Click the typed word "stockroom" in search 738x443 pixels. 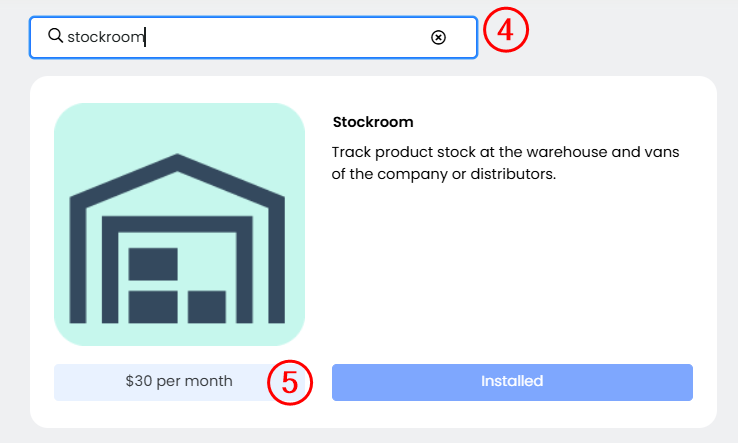point(106,37)
